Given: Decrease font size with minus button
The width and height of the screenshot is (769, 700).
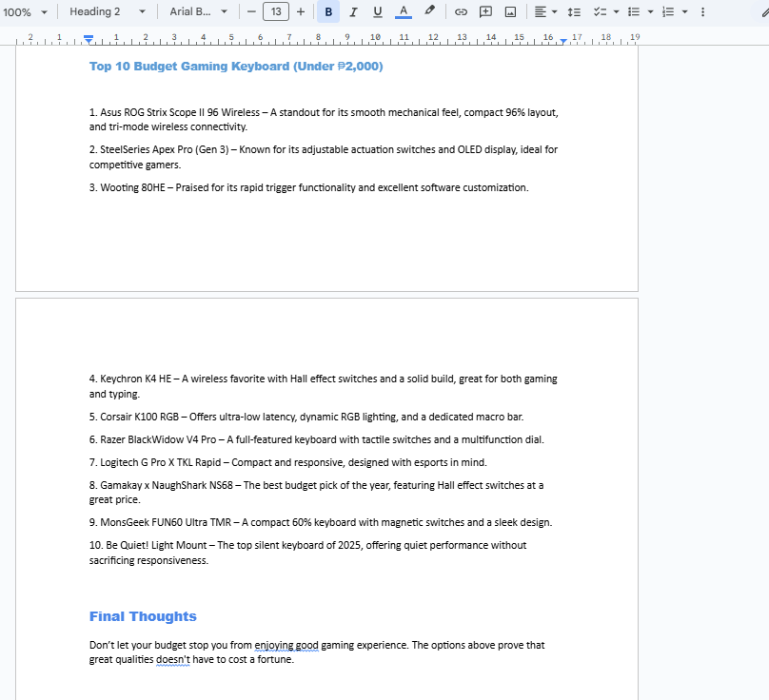Looking at the screenshot, I should click(x=251, y=11).
